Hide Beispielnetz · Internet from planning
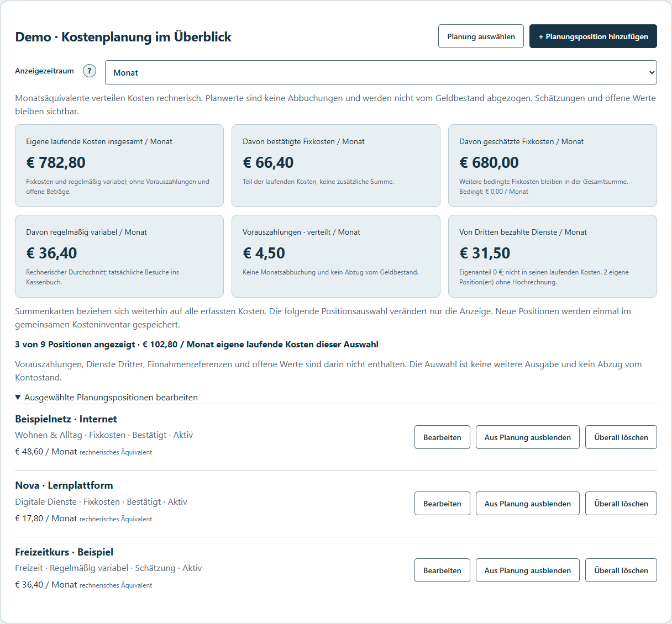Viewport: 672px width, 624px height. [x=528, y=437]
